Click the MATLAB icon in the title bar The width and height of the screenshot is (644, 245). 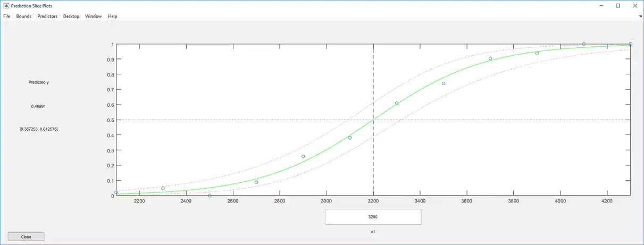pyautogui.click(x=5, y=5)
